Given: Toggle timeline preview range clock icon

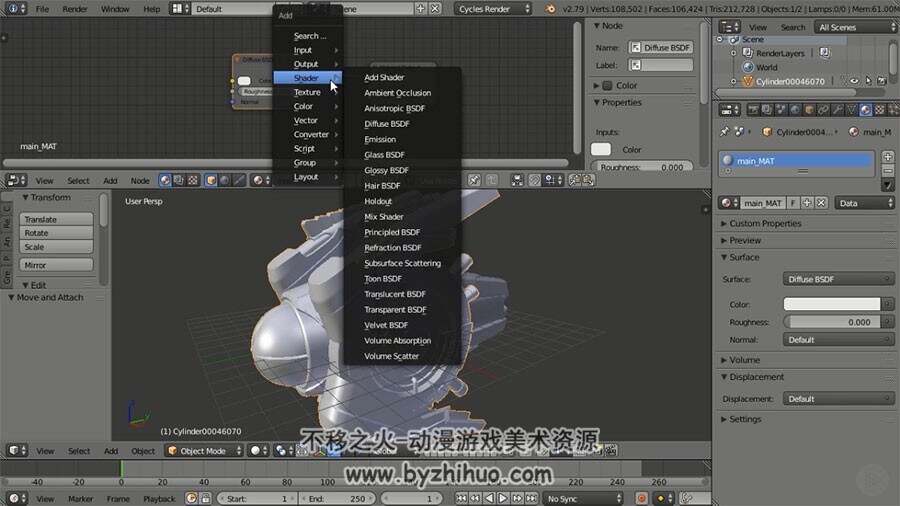Looking at the screenshot, I should click(x=192, y=499).
